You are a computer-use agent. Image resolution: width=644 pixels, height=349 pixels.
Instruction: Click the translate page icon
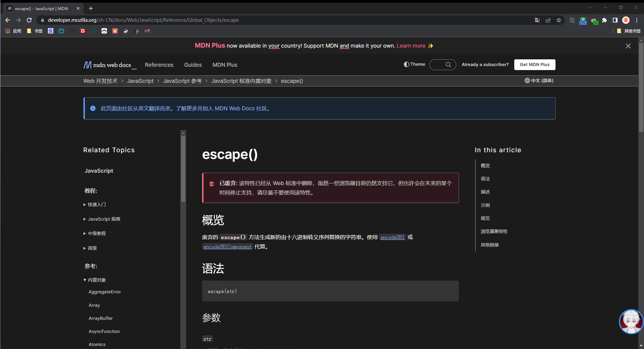tap(537, 20)
